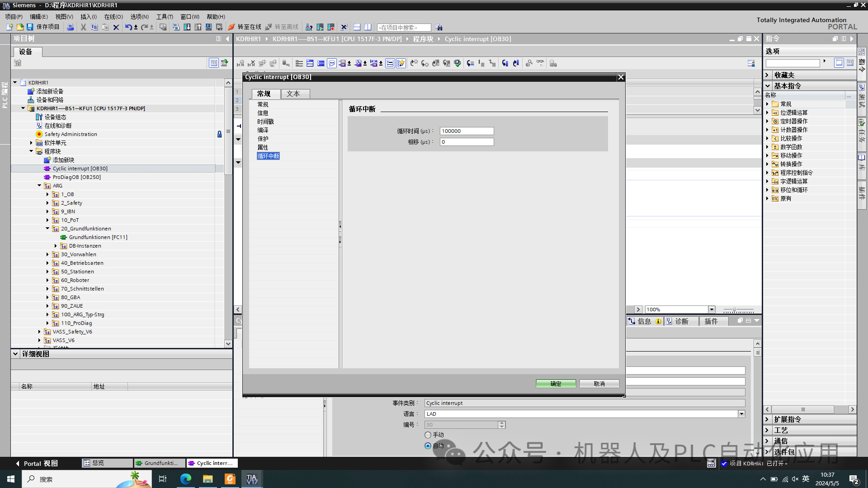
Task: Click the accessible devices icon
Action: tap(309, 27)
